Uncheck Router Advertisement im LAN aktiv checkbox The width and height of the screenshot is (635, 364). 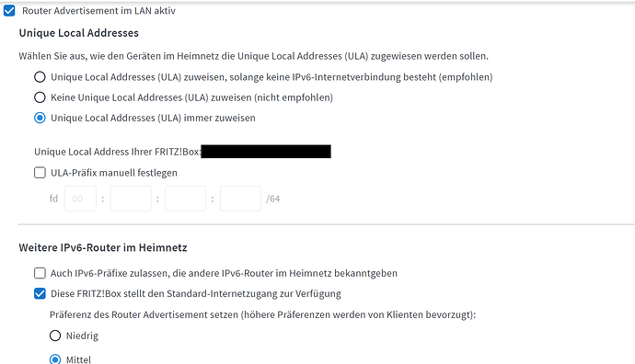coord(9,10)
